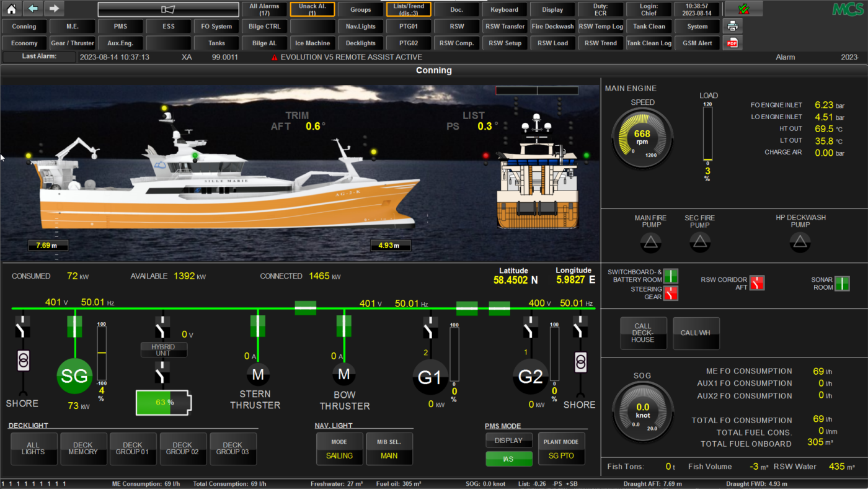Viewport: 868px width, 489px height.
Task: Toggle the Steering Gear door indicator
Action: pyautogui.click(x=671, y=294)
